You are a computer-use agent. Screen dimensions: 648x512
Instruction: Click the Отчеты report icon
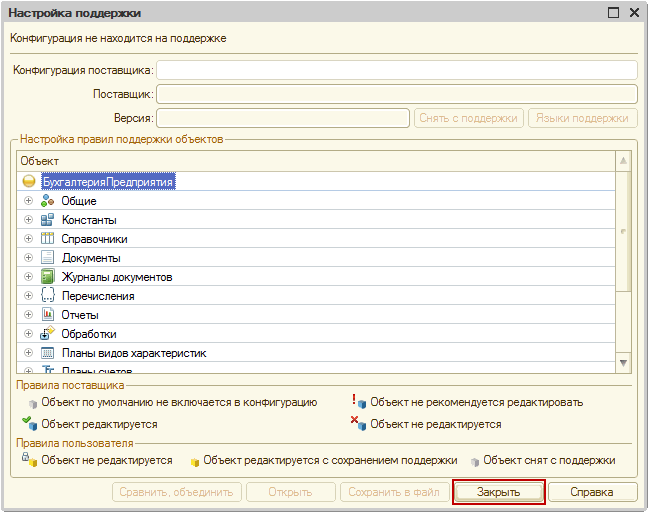point(47,315)
